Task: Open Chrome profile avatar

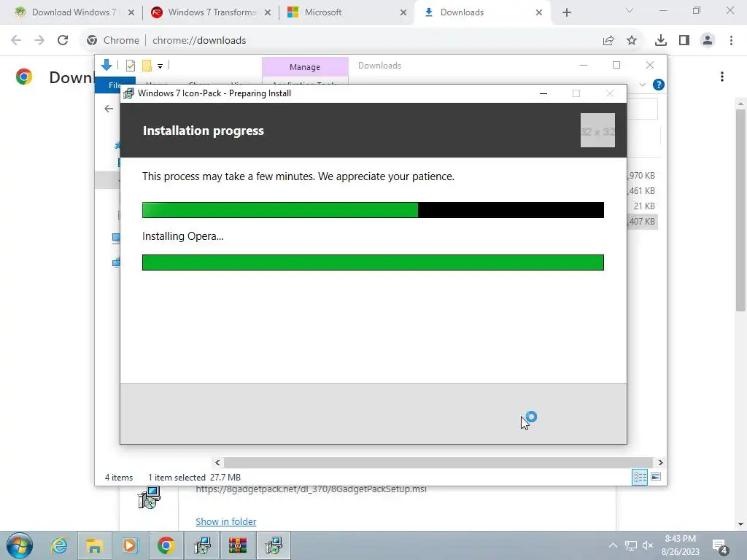Action: [x=708, y=41]
